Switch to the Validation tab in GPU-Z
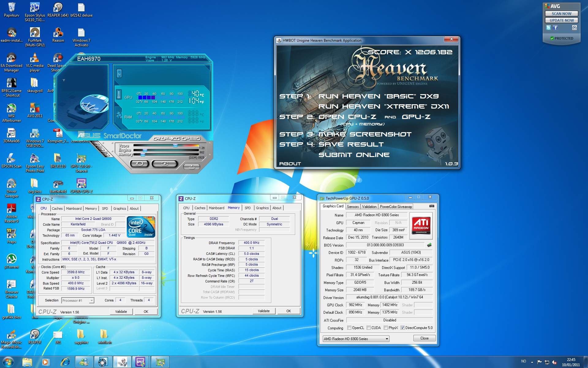Viewport: 588px width, 368px height. click(369, 206)
